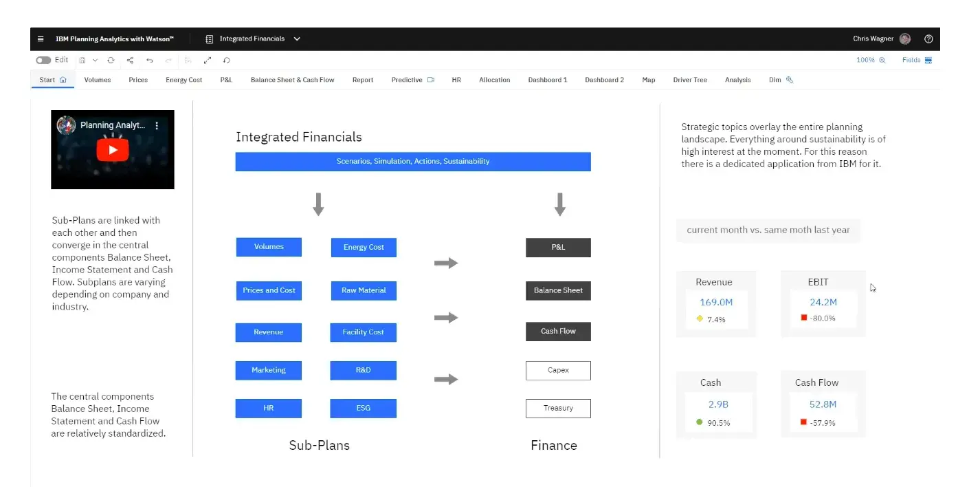Open the Driver Tree tab
The width and height of the screenshot is (980, 487).
click(690, 79)
